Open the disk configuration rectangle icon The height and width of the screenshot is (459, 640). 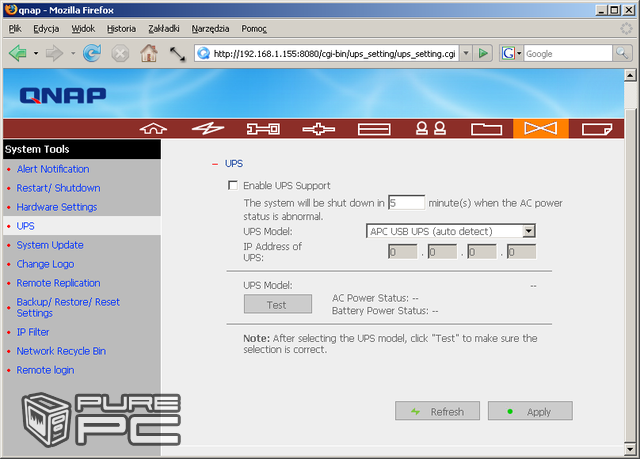374,129
